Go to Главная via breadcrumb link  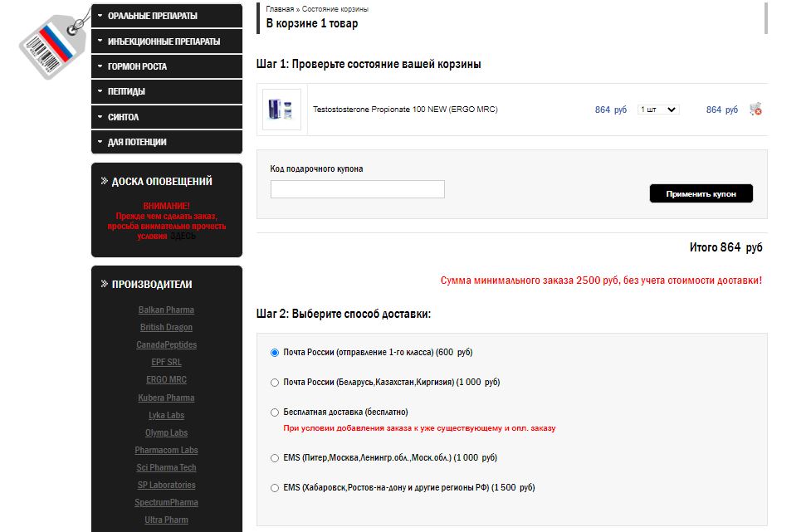coord(280,9)
